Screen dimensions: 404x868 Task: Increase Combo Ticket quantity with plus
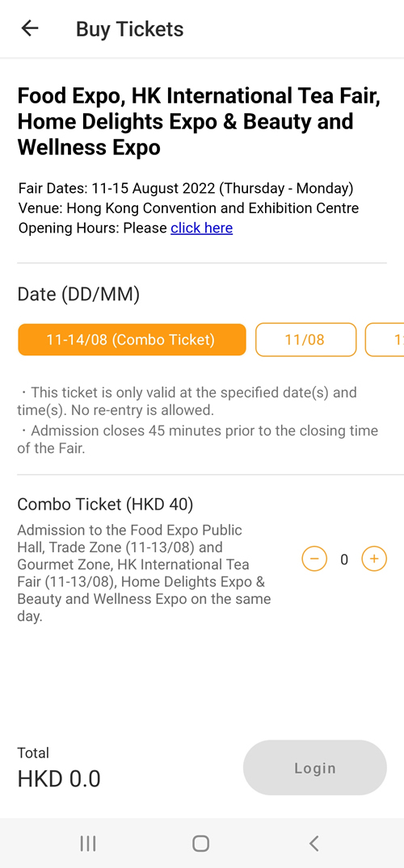pyautogui.click(x=374, y=559)
